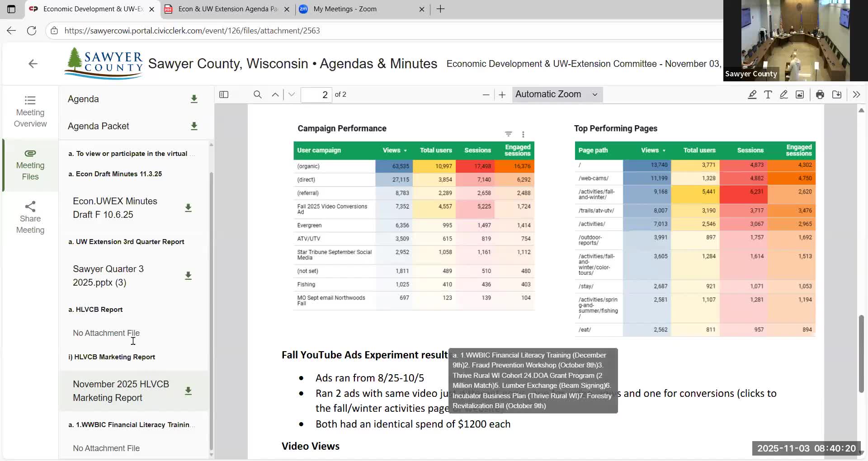
Task: Download the Agenda Packet file
Action: (194, 126)
